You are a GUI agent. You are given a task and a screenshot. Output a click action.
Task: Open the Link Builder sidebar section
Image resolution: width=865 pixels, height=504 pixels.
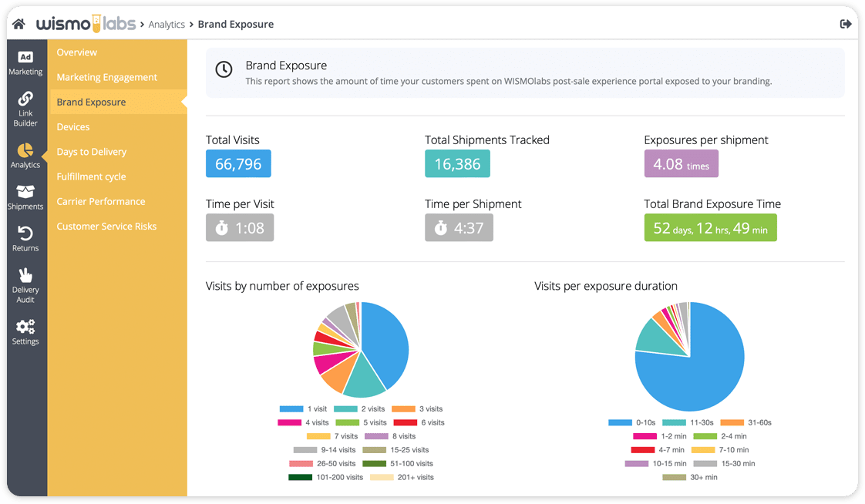pos(25,109)
